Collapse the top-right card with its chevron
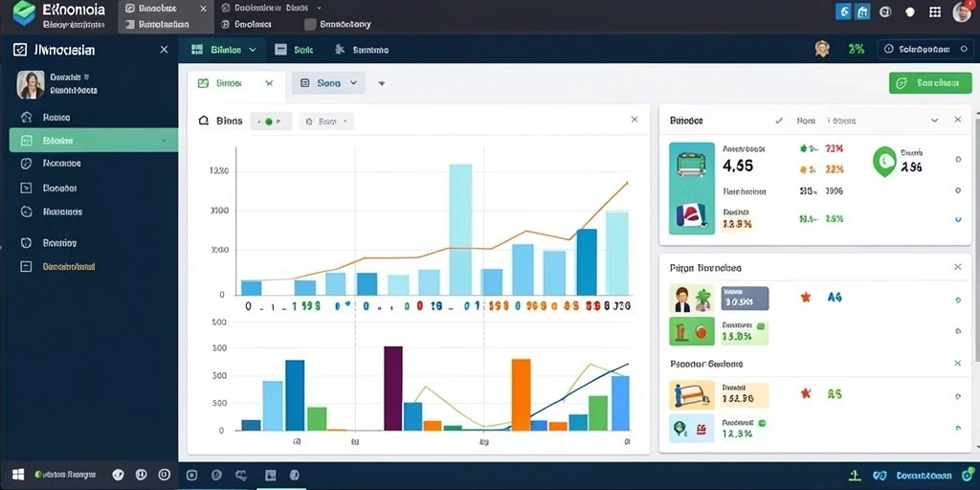 [x=934, y=120]
